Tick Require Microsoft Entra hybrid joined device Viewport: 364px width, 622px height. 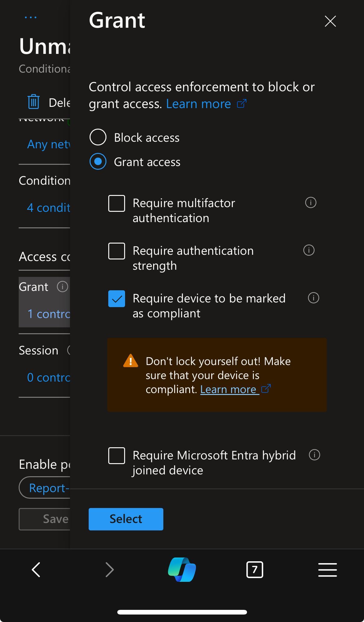pyautogui.click(x=117, y=456)
